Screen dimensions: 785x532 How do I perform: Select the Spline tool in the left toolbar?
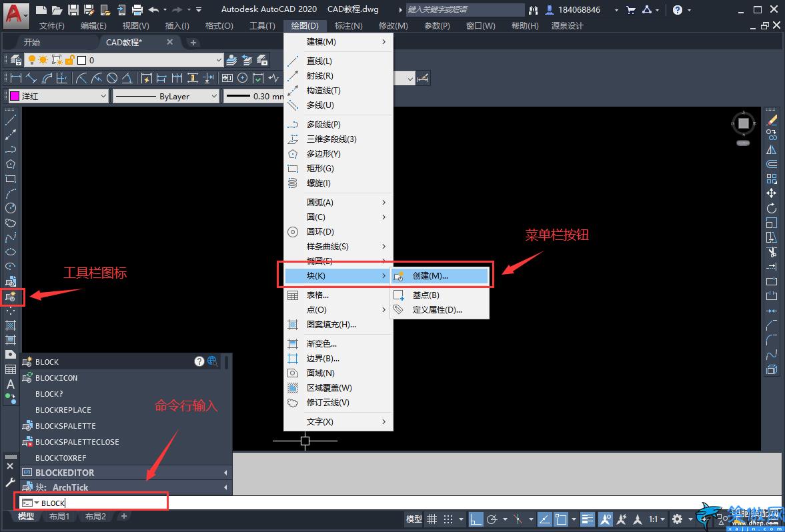click(11, 237)
